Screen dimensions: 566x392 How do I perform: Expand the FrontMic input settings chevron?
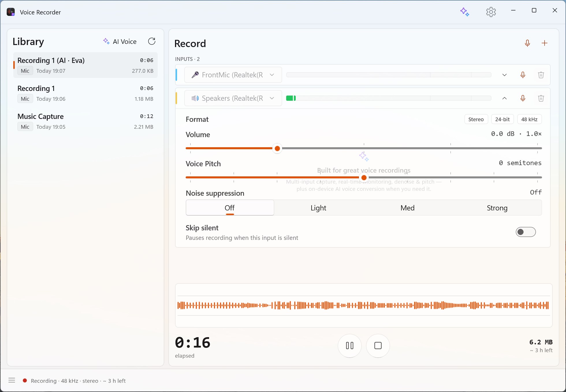click(x=504, y=75)
